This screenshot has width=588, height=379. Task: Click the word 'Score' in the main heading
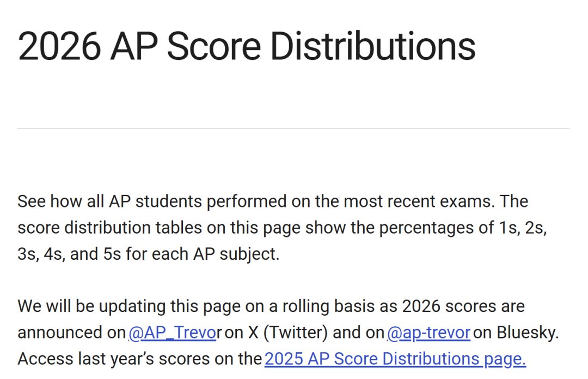click(214, 46)
